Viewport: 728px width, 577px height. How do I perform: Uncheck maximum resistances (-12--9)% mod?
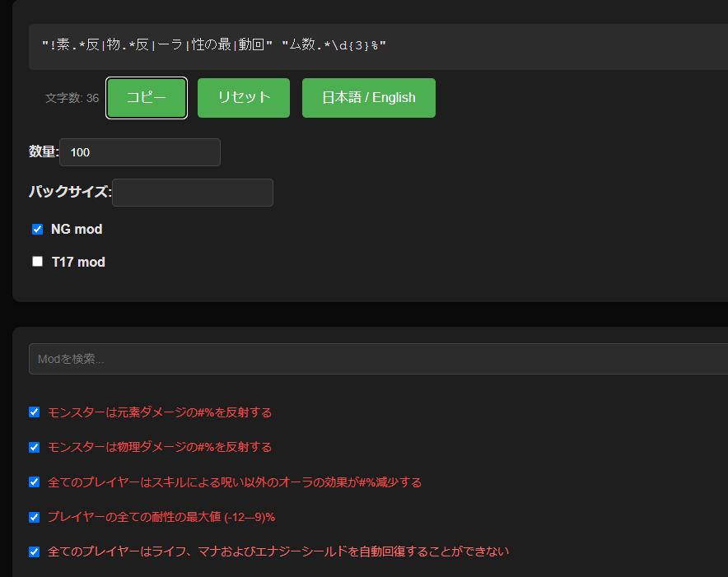pos(34,517)
